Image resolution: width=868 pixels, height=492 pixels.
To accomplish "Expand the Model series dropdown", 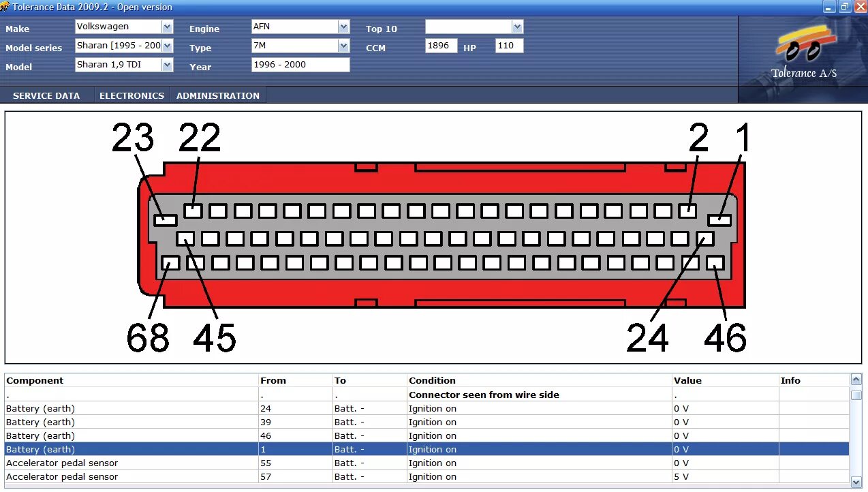I will 168,46.
